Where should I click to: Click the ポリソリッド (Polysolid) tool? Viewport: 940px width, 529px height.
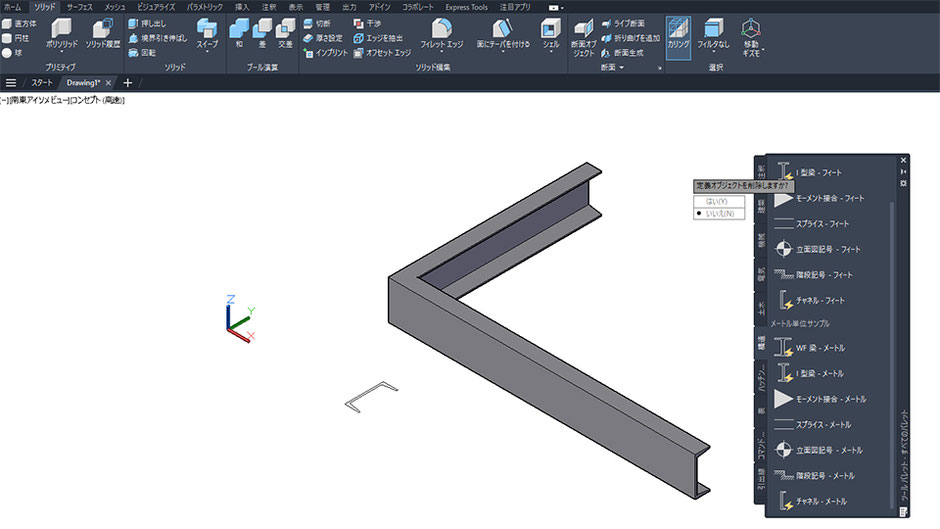tap(61, 33)
